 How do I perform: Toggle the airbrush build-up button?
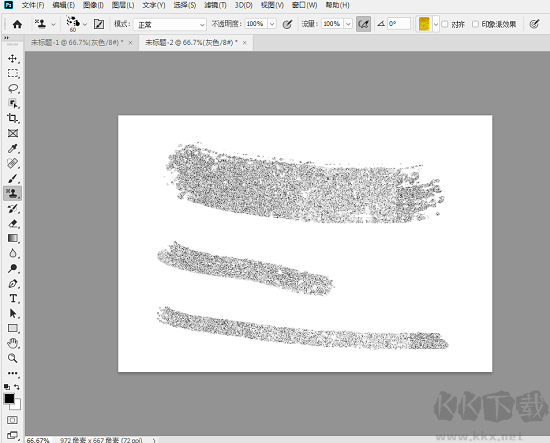pos(363,24)
